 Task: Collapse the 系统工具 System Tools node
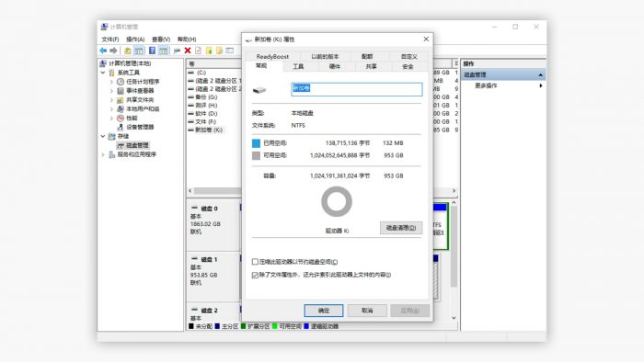click(103, 73)
